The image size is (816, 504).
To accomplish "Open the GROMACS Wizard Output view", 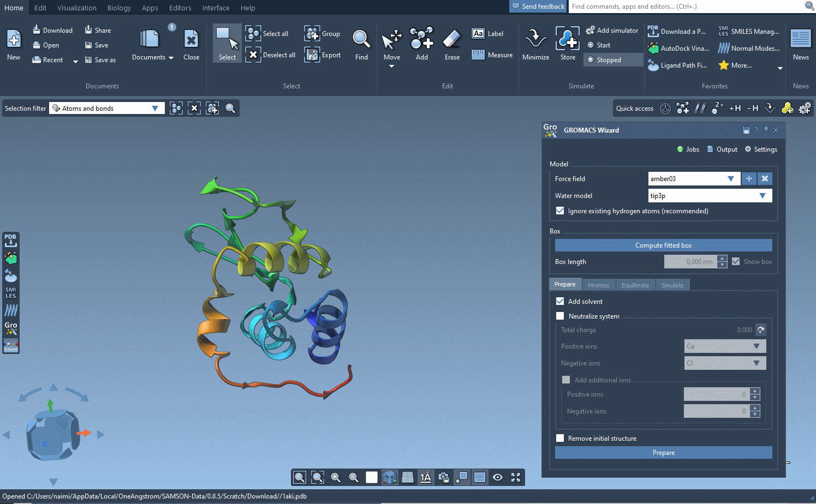I will (722, 149).
